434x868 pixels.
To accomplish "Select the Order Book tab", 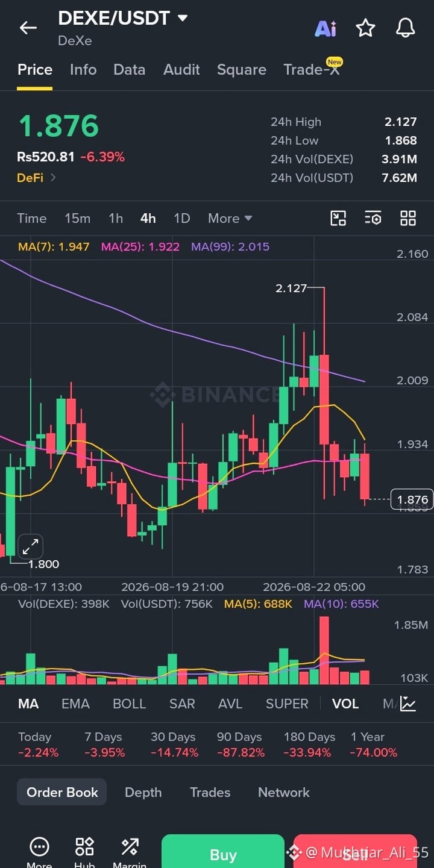I will click(x=62, y=792).
